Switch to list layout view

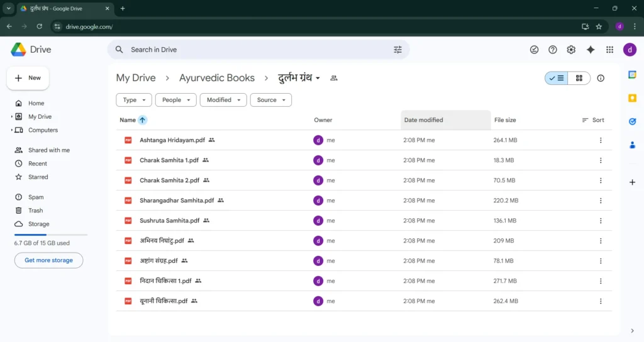click(x=557, y=78)
